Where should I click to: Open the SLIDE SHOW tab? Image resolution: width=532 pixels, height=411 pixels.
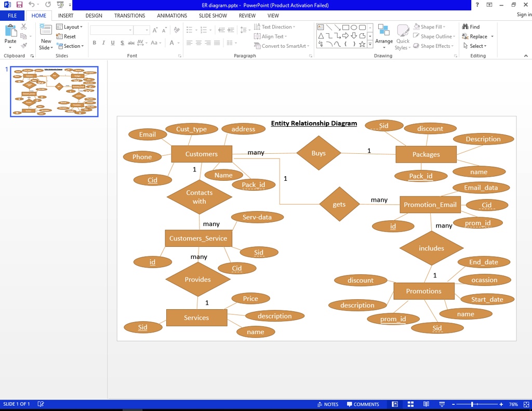click(212, 16)
